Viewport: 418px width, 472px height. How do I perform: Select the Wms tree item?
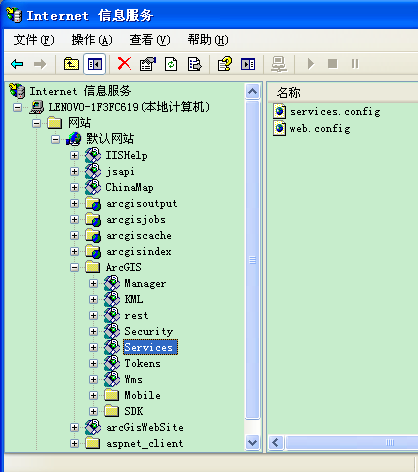133,379
